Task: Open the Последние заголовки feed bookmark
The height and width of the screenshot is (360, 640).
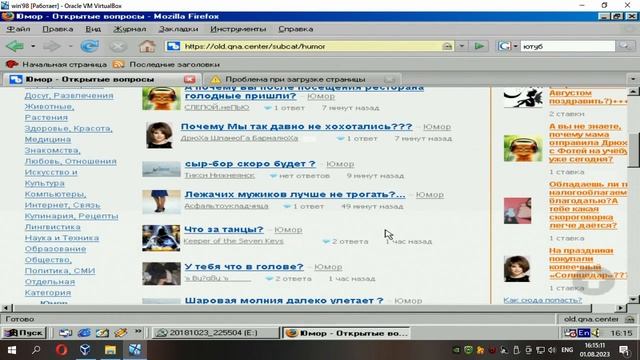Action: [167, 64]
